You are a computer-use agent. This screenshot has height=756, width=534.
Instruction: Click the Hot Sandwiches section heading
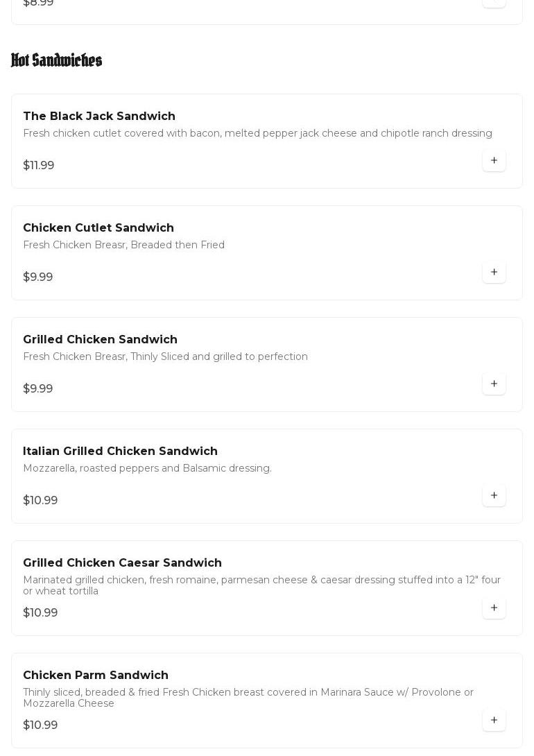[56, 60]
